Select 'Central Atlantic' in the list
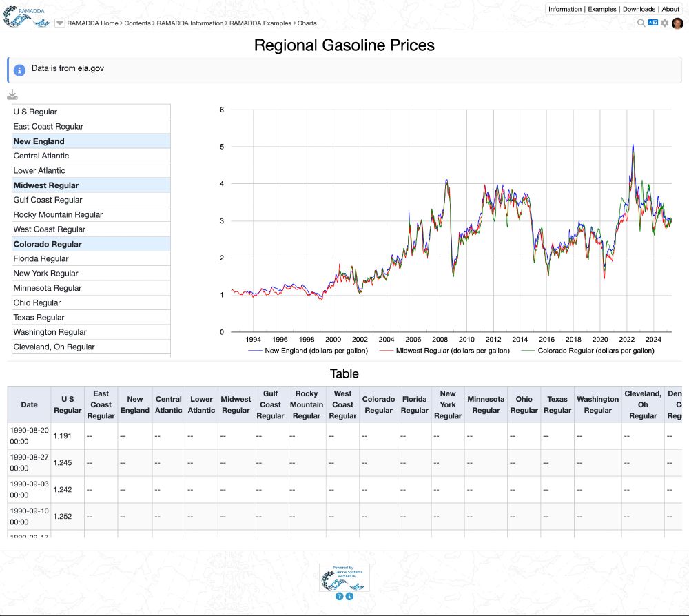Screen dimensions: 689x616 click(92, 156)
